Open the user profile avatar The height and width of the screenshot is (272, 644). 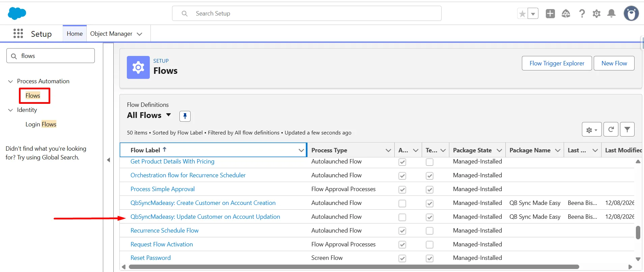631,13
